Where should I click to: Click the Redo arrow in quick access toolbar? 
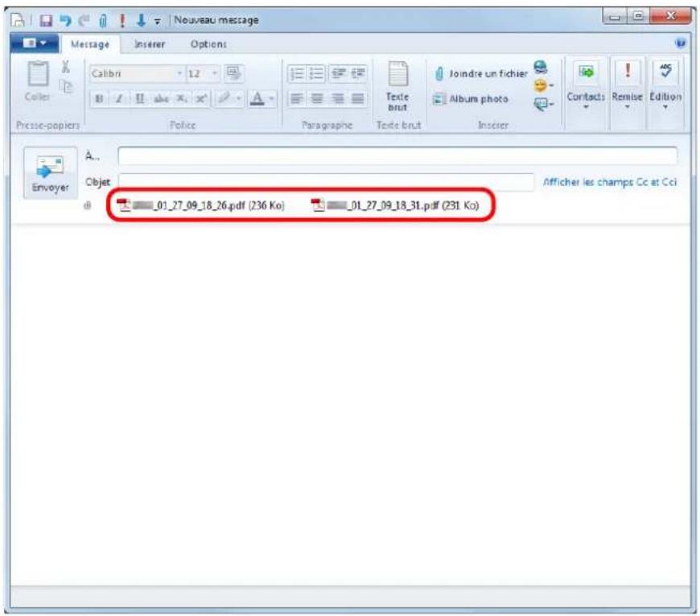pyautogui.click(x=84, y=20)
